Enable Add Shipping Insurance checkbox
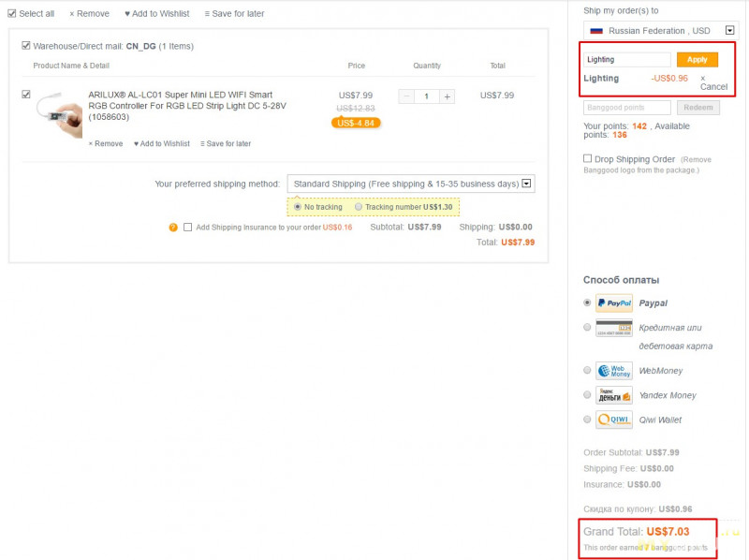 point(188,228)
